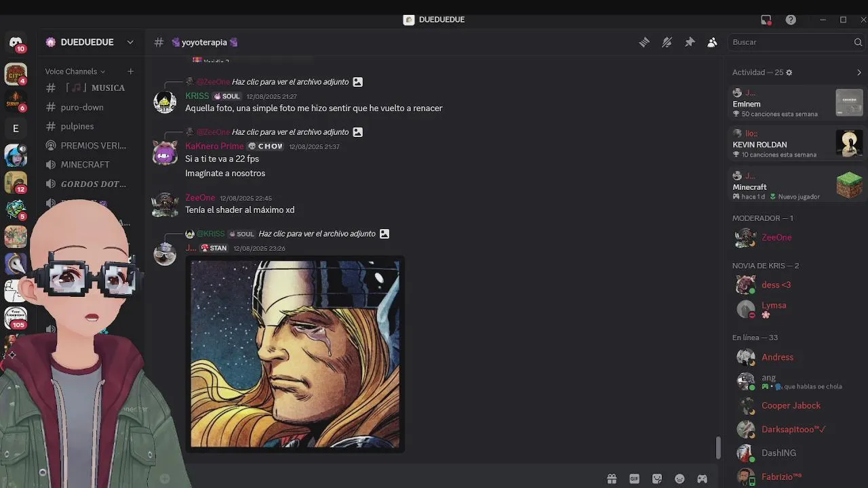Open the server icon with badge 105

point(16,318)
